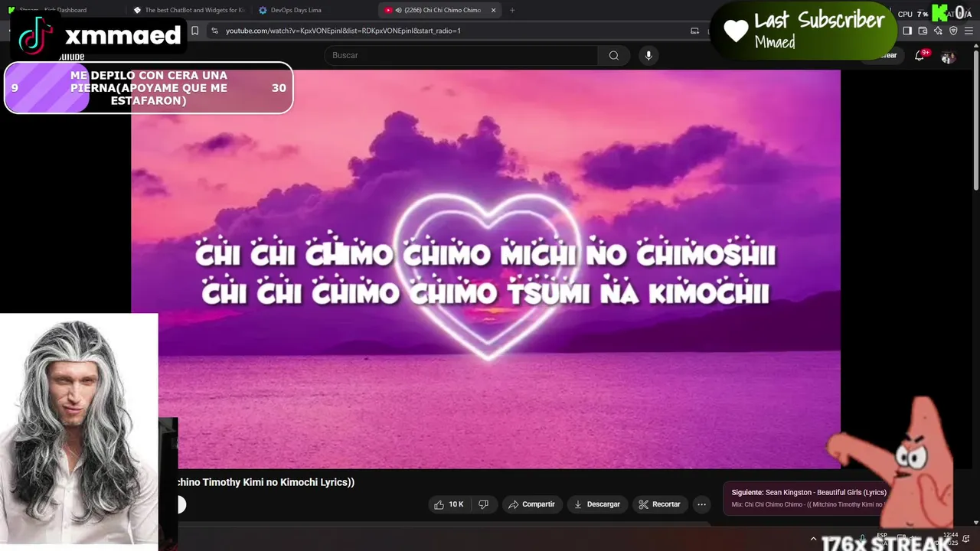Click the video player showing Chi Chi Chimo lyrics
This screenshot has height=551, width=980.
pos(485,269)
